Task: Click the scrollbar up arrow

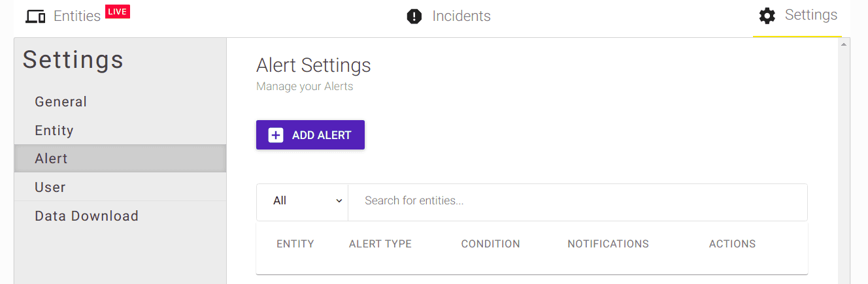Action: click(843, 44)
